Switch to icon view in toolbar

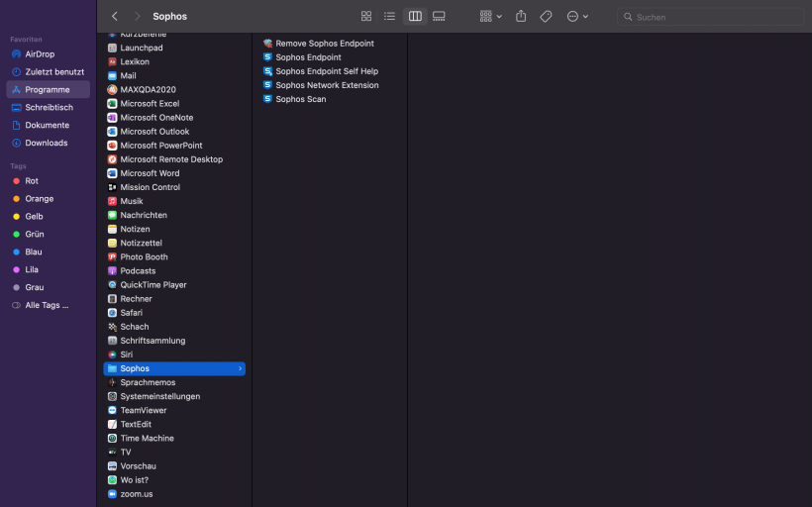(x=366, y=17)
